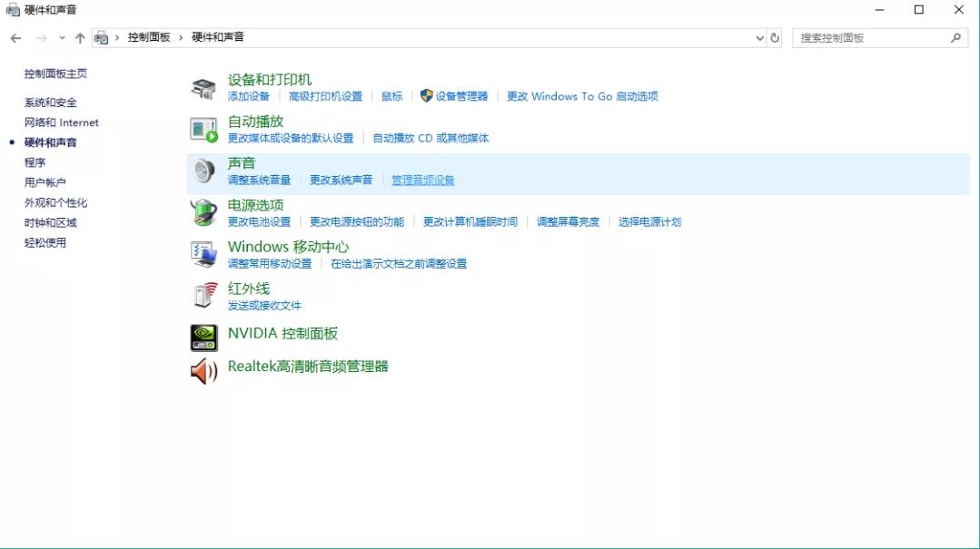Click the Windows Mobility Center icon
The image size is (980, 549).
point(203,255)
